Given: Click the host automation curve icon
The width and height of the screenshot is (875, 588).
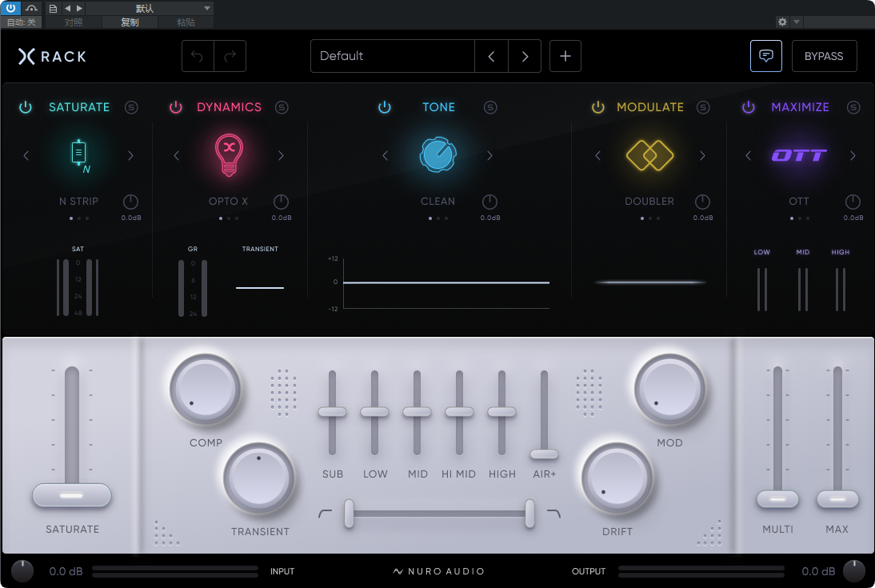Looking at the screenshot, I should 31,8.
